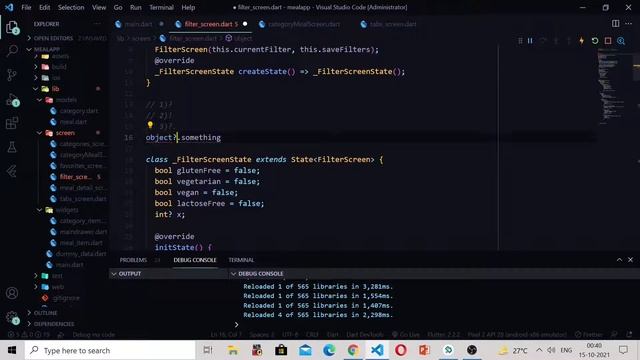Open the File menu
Image resolution: width=640 pixels, height=360 pixels.
[x=26, y=7]
